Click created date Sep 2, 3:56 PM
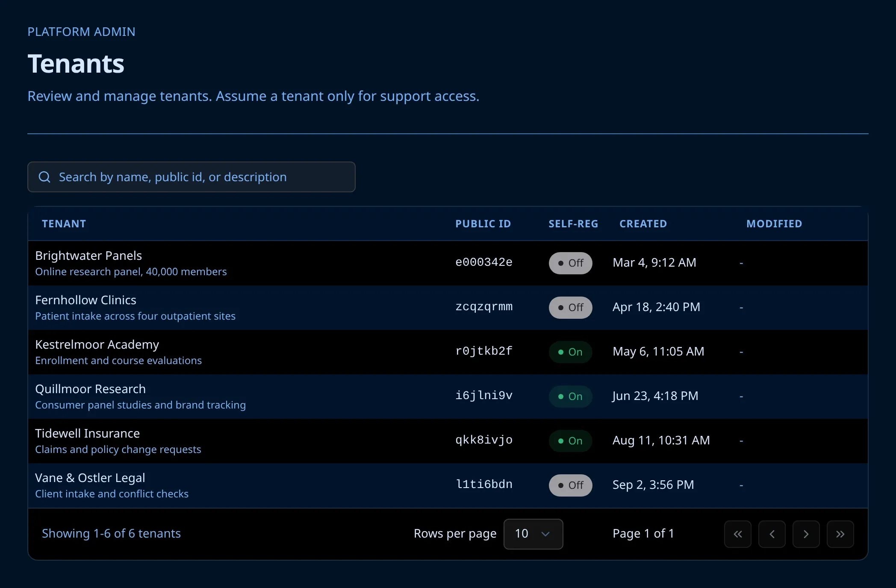The height and width of the screenshot is (588, 896). click(653, 485)
